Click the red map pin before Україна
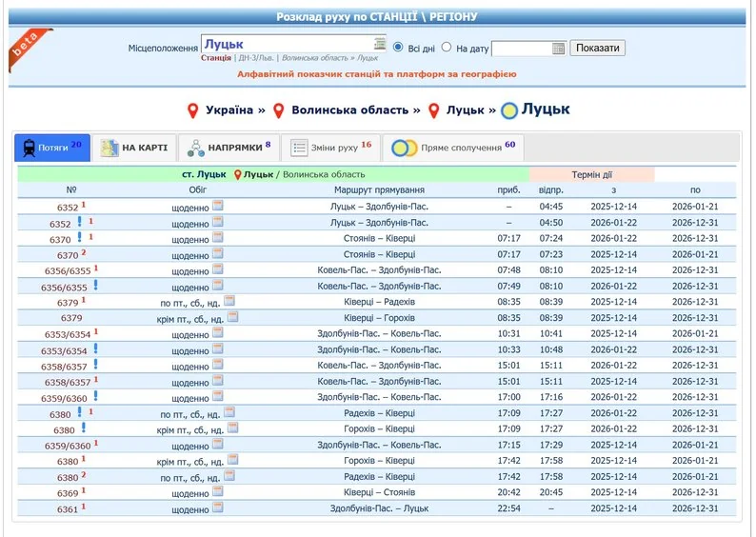The image size is (756, 537). point(193,110)
